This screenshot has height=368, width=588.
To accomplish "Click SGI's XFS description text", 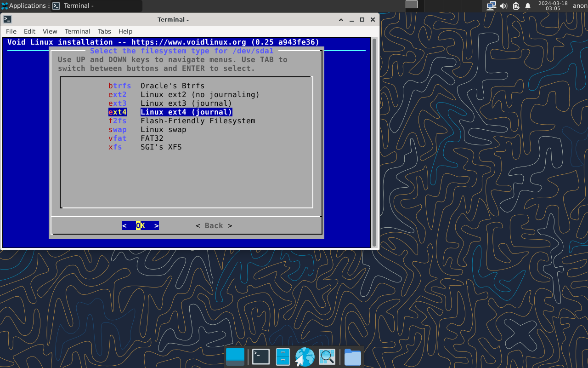I will (x=161, y=147).
